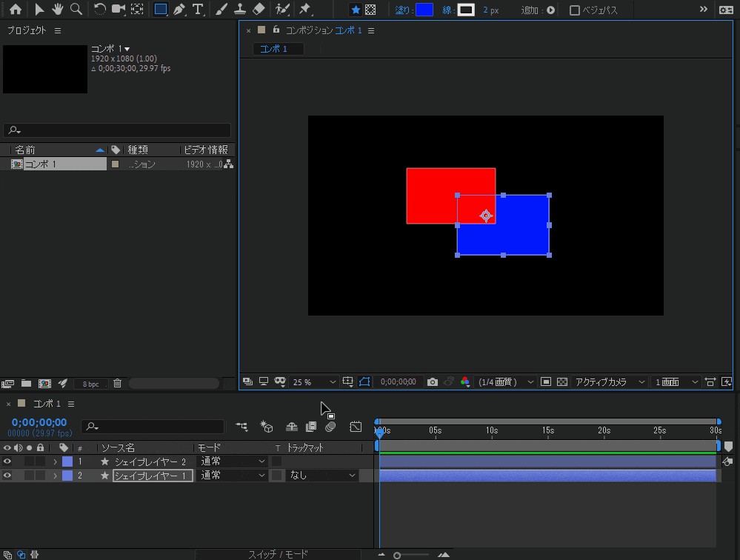Open the 通常 blend mode dropdown for シェイプレイヤー 2
The height and width of the screenshot is (560, 740).
coord(232,460)
